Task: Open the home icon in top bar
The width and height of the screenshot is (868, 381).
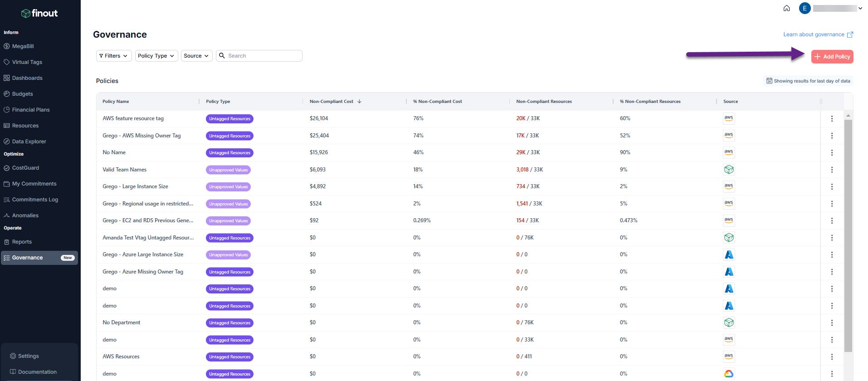Action: [x=787, y=8]
